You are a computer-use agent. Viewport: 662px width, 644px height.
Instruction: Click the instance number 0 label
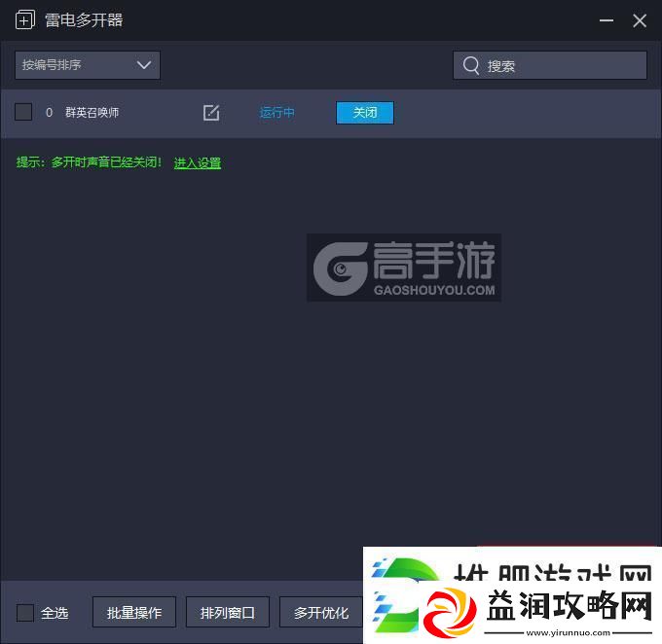click(x=49, y=113)
